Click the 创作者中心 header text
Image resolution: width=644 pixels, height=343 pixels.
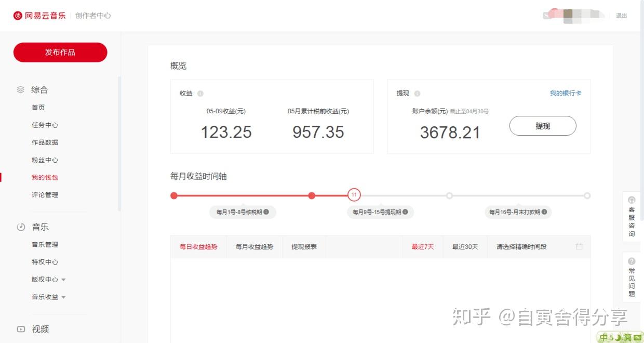93,16
